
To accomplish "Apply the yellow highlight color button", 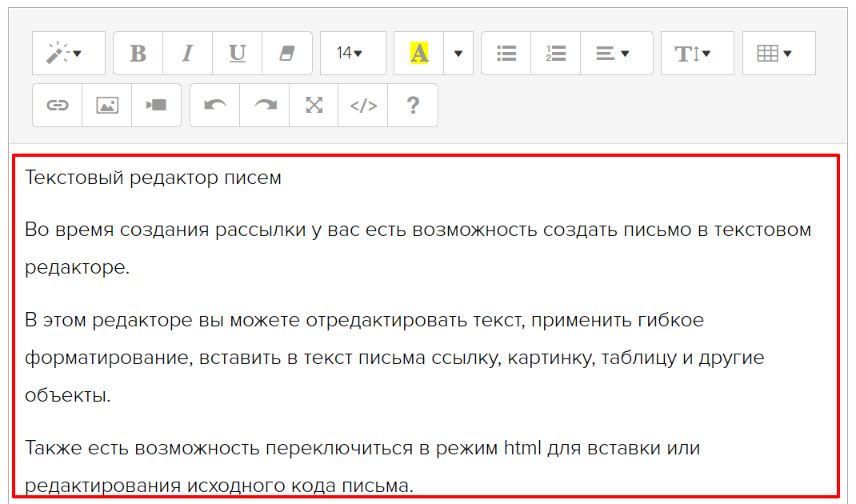I will coord(419,54).
